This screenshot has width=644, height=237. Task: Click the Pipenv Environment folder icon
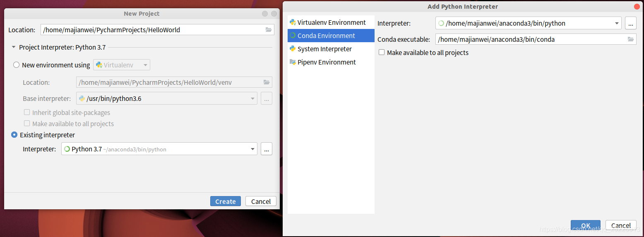coord(293,62)
